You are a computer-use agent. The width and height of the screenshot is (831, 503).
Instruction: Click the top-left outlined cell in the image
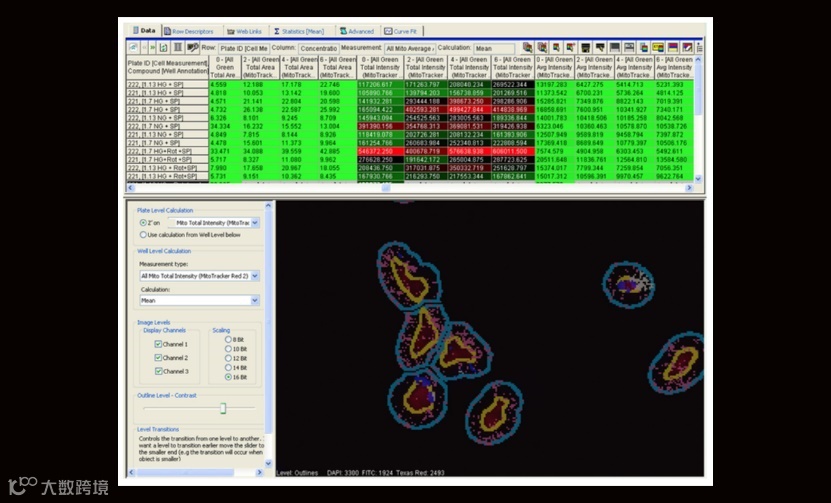click(x=408, y=276)
